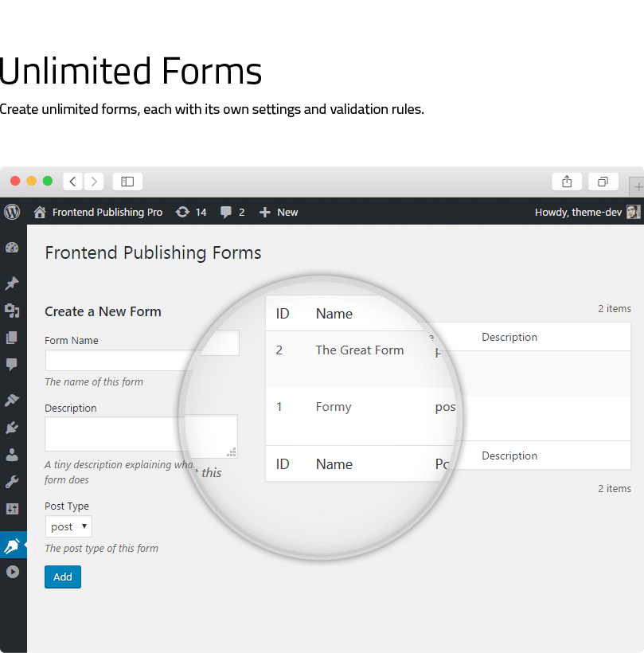Image resolution: width=644 pixels, height=653 pixels.
Task: Open Posts via the pushpin sidebar icon
Action: [x=12, y=283]
